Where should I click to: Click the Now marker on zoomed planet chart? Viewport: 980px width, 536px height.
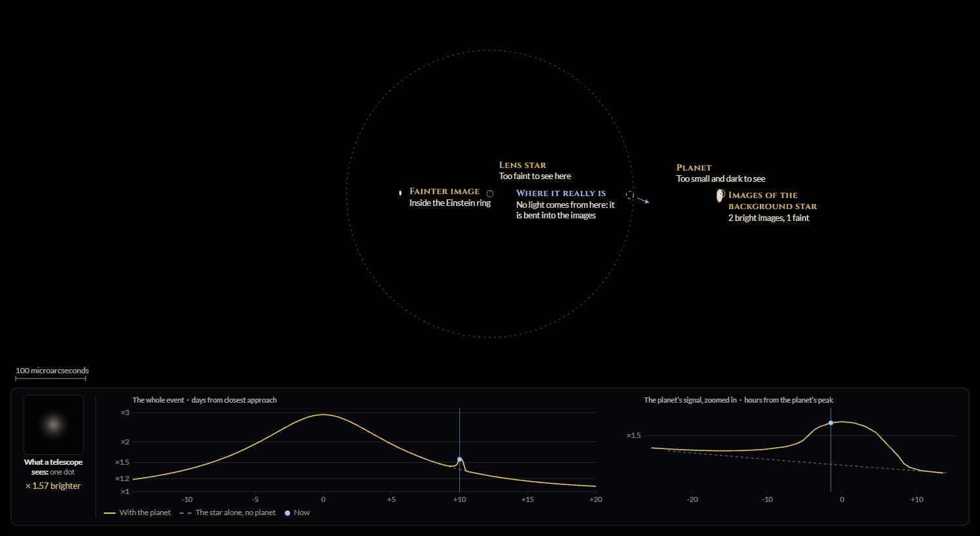click(830, 423)
